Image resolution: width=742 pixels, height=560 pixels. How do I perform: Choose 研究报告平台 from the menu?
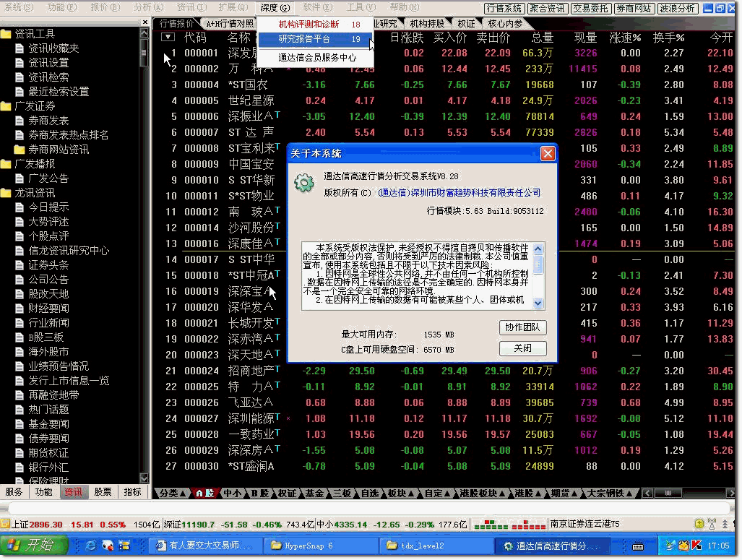tap(315, 39)
